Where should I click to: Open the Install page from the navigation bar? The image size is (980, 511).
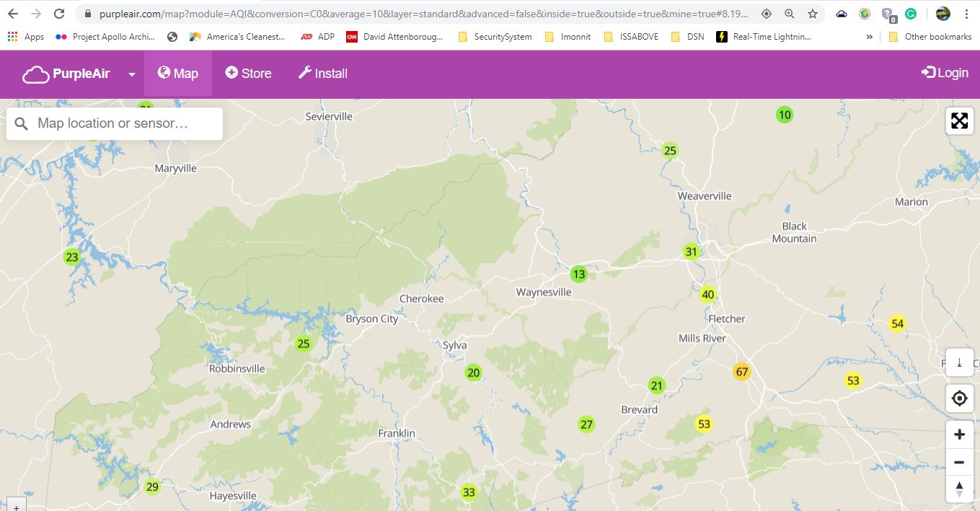pos(322,72)
